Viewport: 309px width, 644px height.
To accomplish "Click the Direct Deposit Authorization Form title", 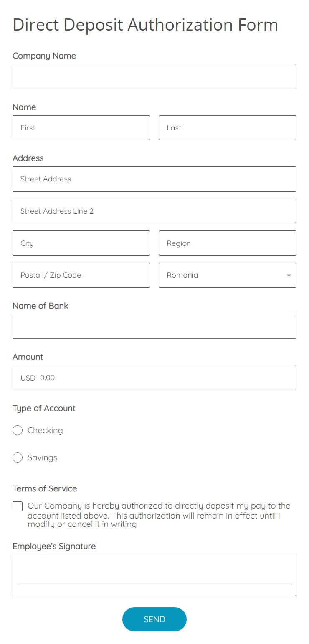I will (145, 25).
